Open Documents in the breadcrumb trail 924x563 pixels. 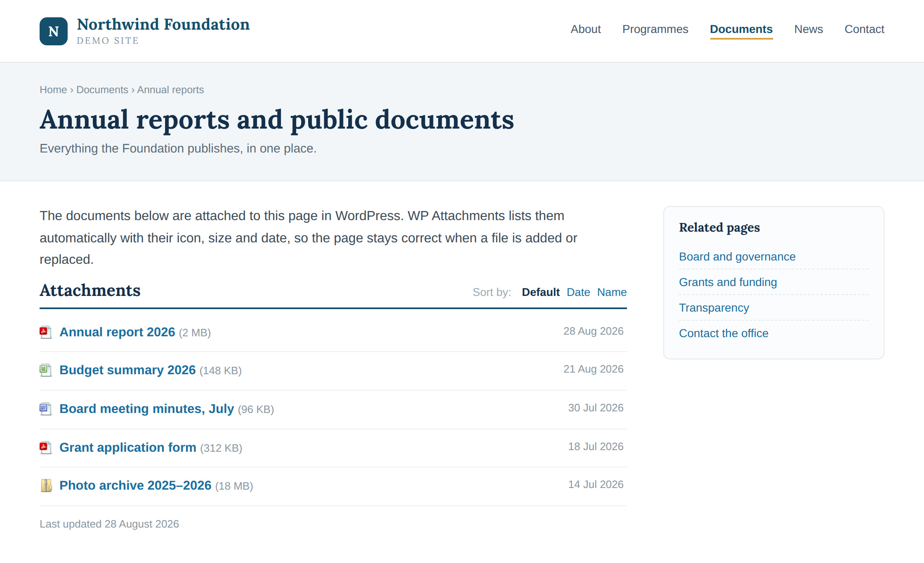tap(102, 90)
